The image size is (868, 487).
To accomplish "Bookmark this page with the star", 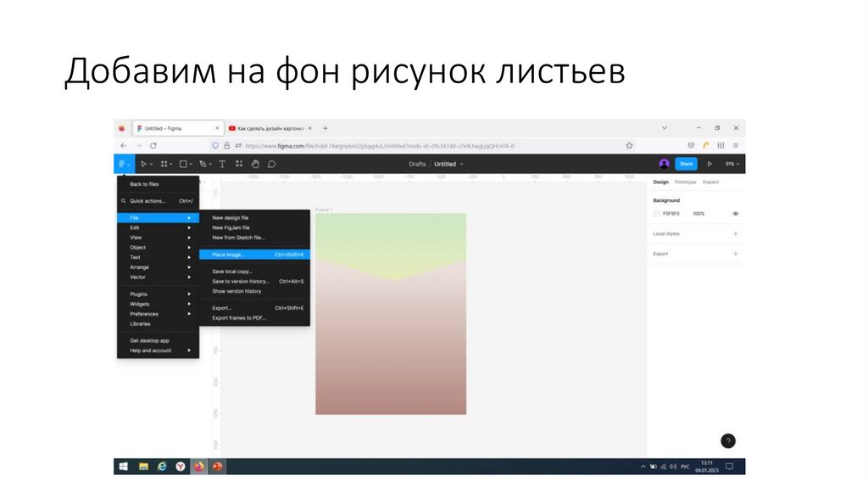I will click(x=630, y=146).
